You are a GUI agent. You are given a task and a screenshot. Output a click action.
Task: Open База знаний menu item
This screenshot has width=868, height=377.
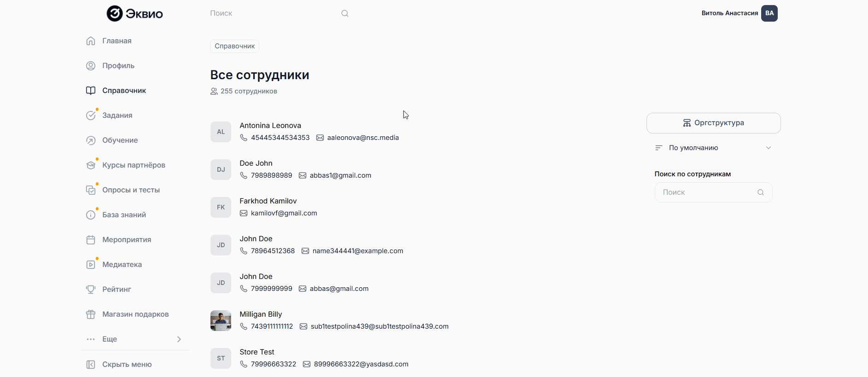pos(124,215)
